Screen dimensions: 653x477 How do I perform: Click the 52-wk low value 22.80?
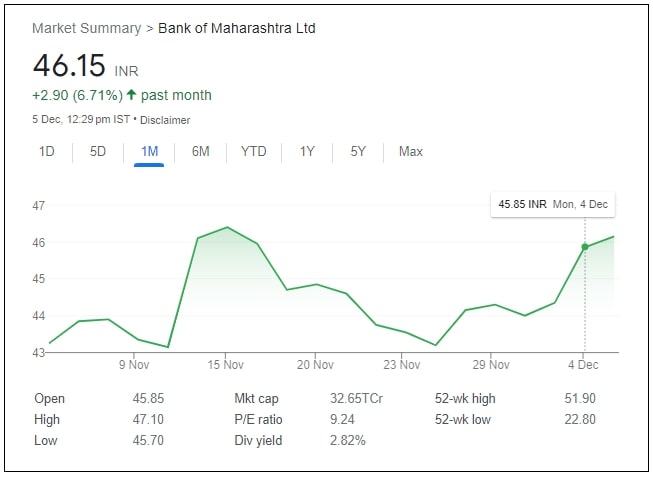click(x=580, y=419)
